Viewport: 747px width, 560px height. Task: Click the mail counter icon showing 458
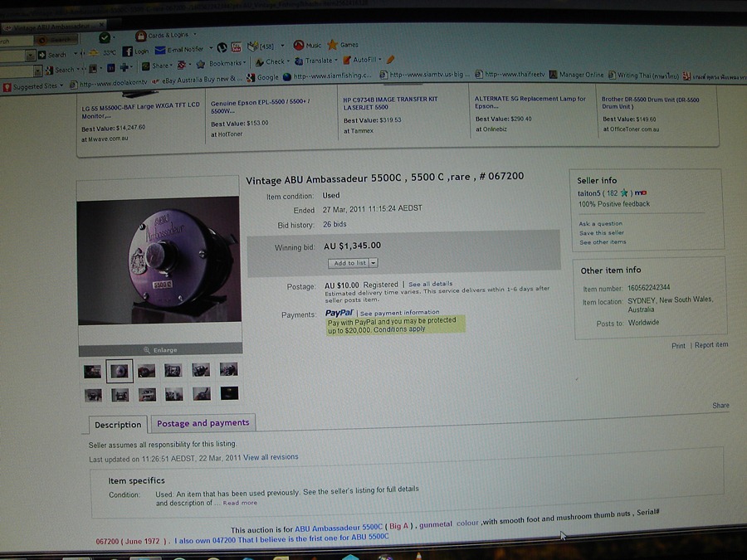tap(260, 46)
